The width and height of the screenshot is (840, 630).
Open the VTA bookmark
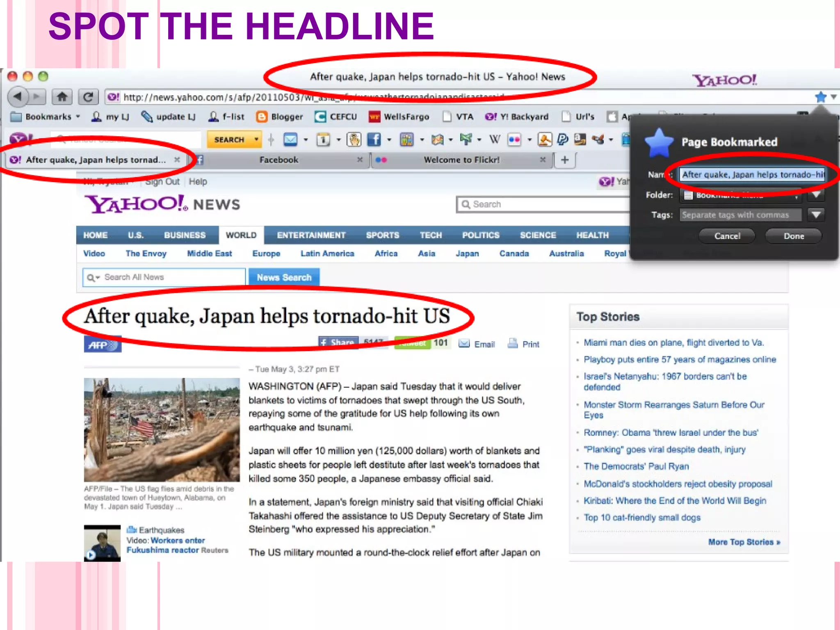click(x=458, y=117)
